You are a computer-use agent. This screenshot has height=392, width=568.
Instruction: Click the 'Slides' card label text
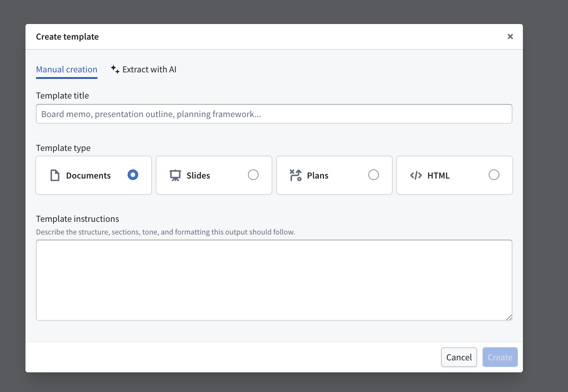tap(198, 176)
